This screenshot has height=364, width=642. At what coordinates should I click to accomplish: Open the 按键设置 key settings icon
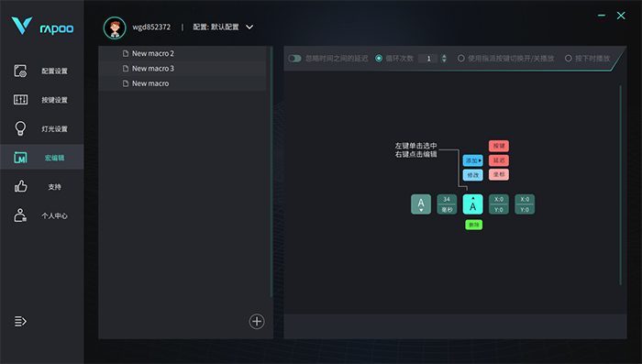tap(20, 100)
